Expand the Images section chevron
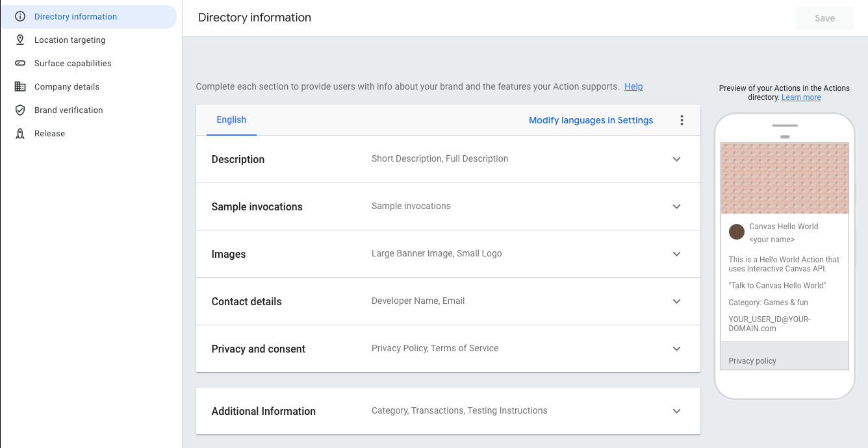The width and height of the screenshot is (868, 448). tap(676, 254)
